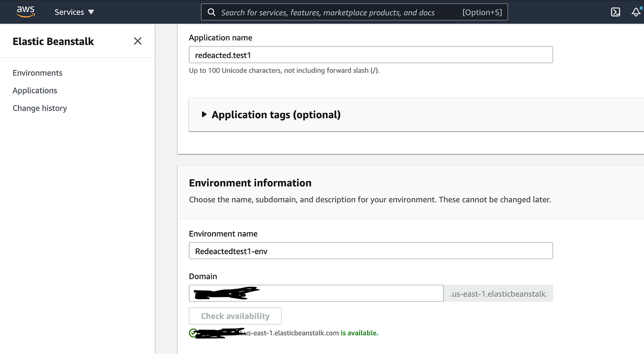Click the Application name text field
644x354 pixels.
tap(371, 55)
